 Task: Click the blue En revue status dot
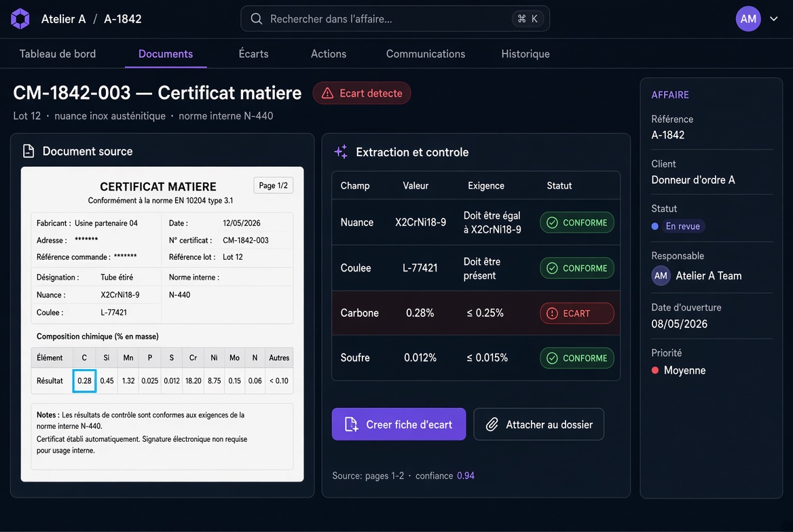point(655,226)
